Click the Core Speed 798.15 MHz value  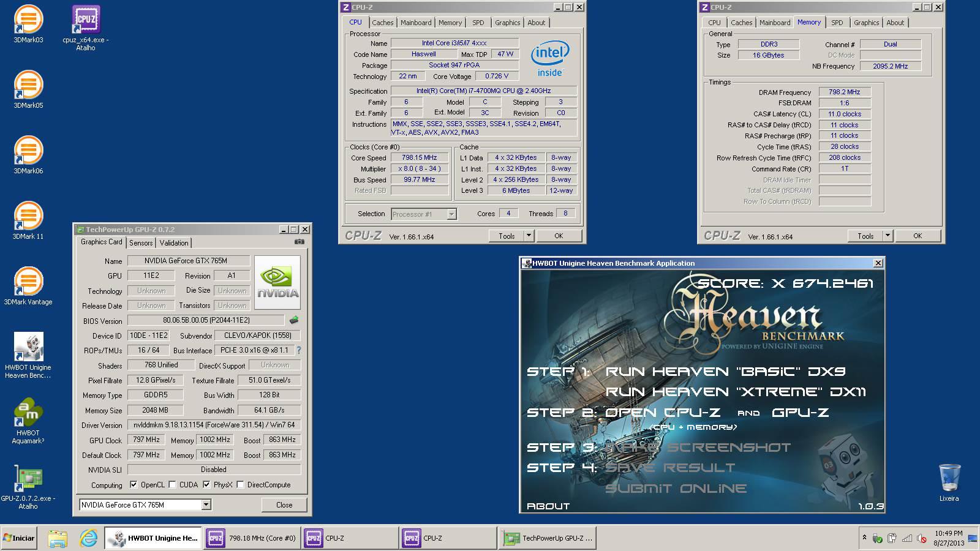(420, 157)
